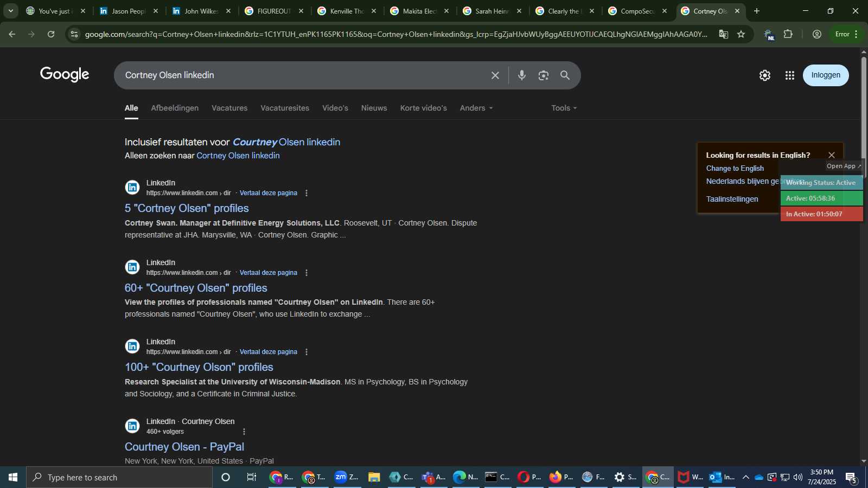Switch to Video's tab
This screenshot has height=488, width=868.
(x=335, y=108)
